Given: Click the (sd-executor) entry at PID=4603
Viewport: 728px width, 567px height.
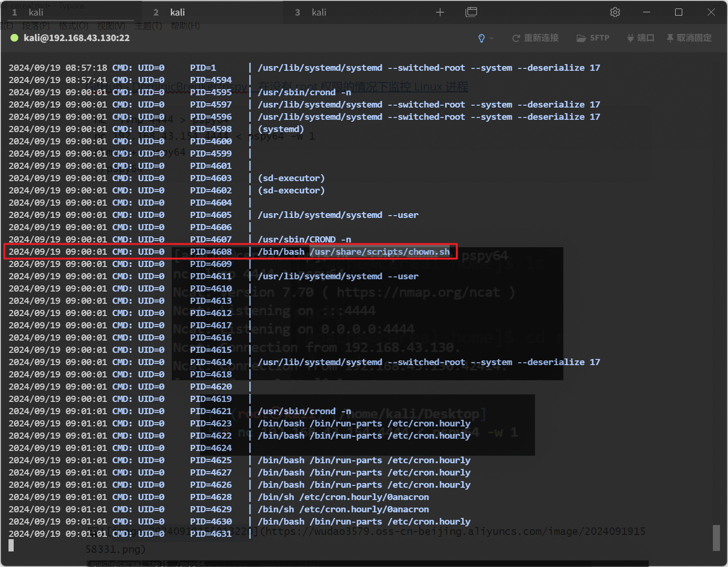Looking at the screenshot, I should [x=291, y=178].
